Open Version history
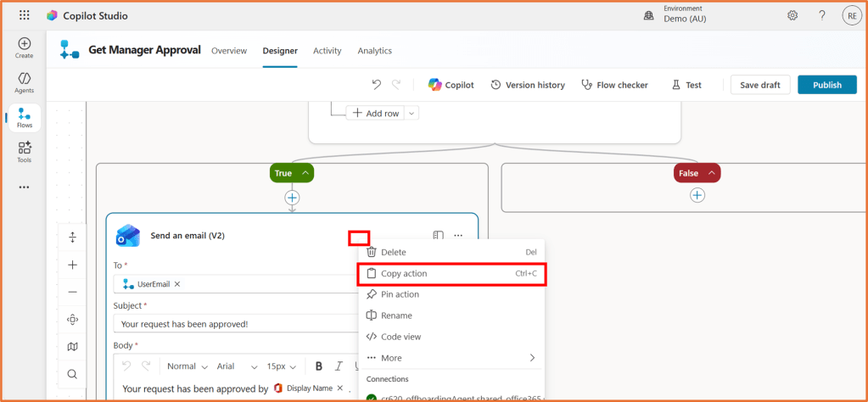868x402 pixels. click(528, 85)
